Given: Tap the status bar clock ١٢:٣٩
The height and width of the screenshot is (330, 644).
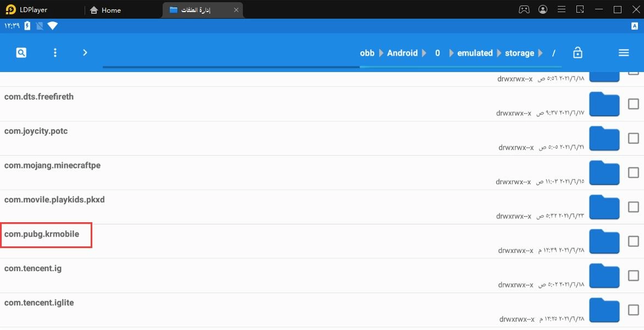Looking at the screenshot, I should (12, 26).
